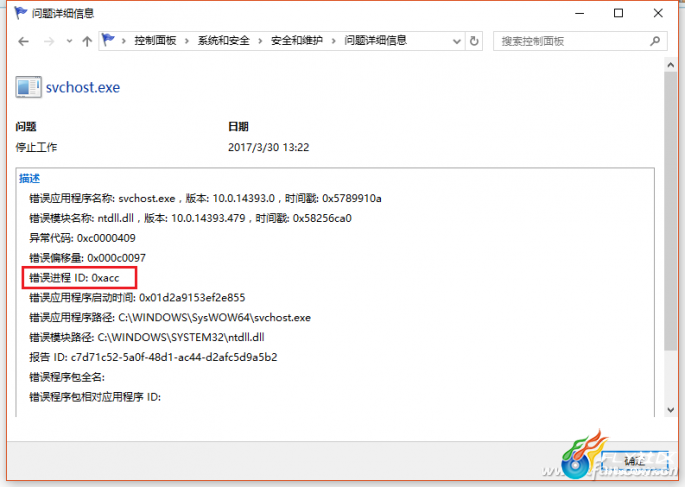Focus the 搜索控制面板 search box

(580, 41)
